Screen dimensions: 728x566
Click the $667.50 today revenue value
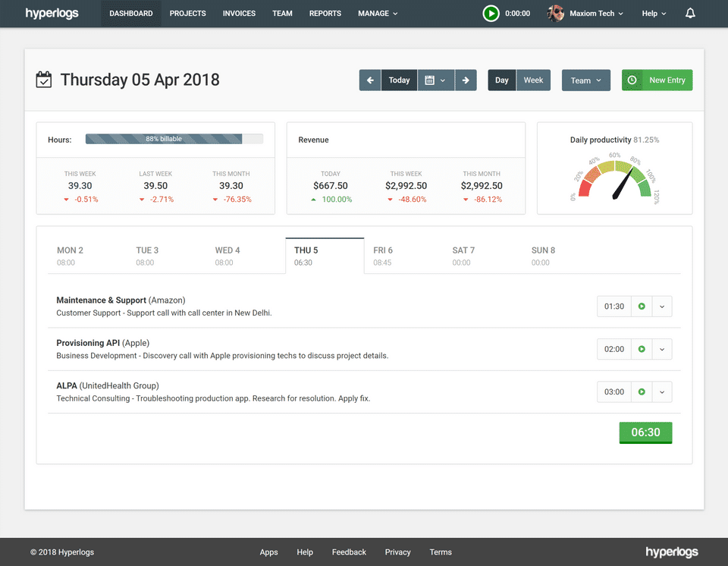330,185
